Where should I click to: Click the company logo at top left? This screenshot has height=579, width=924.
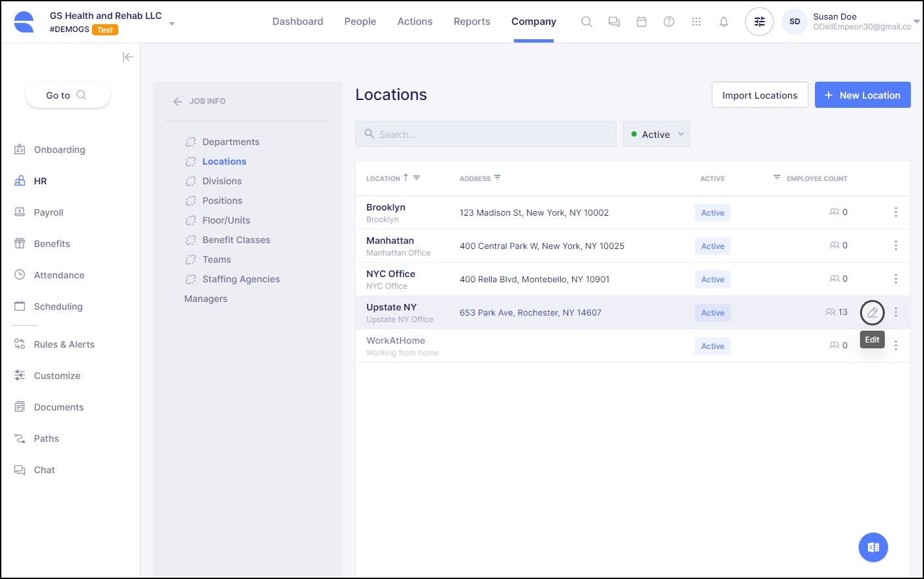[24, 22]
